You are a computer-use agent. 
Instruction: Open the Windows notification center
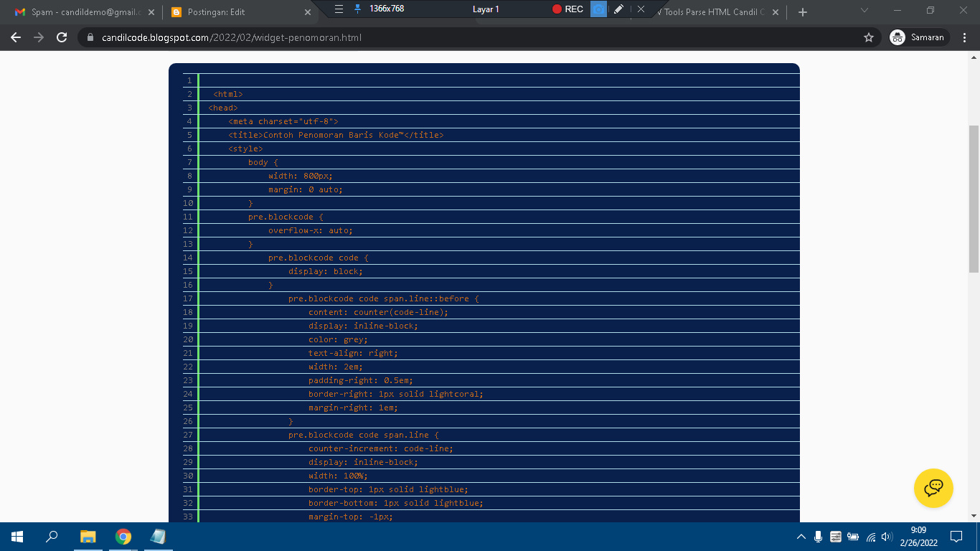[956, 537]
